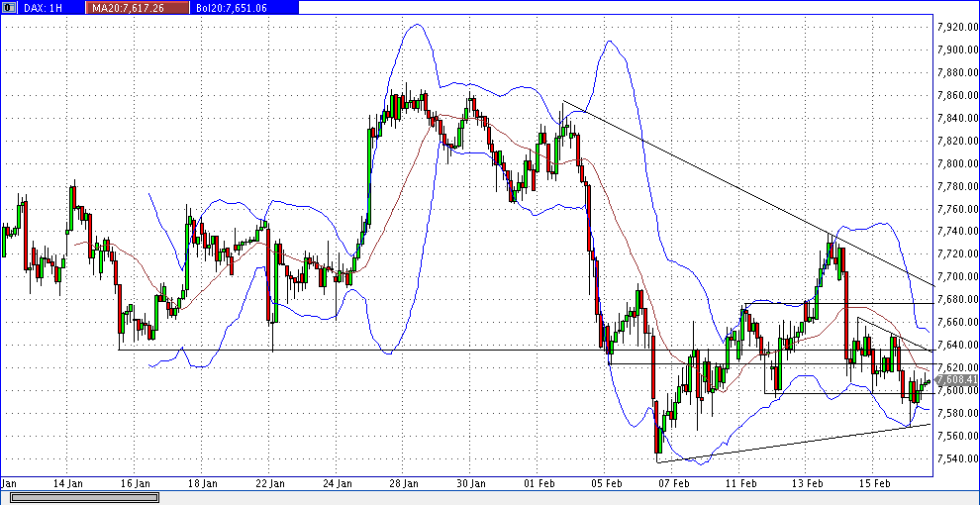Click the 7,800.00 price axis label

coord(957,163)
